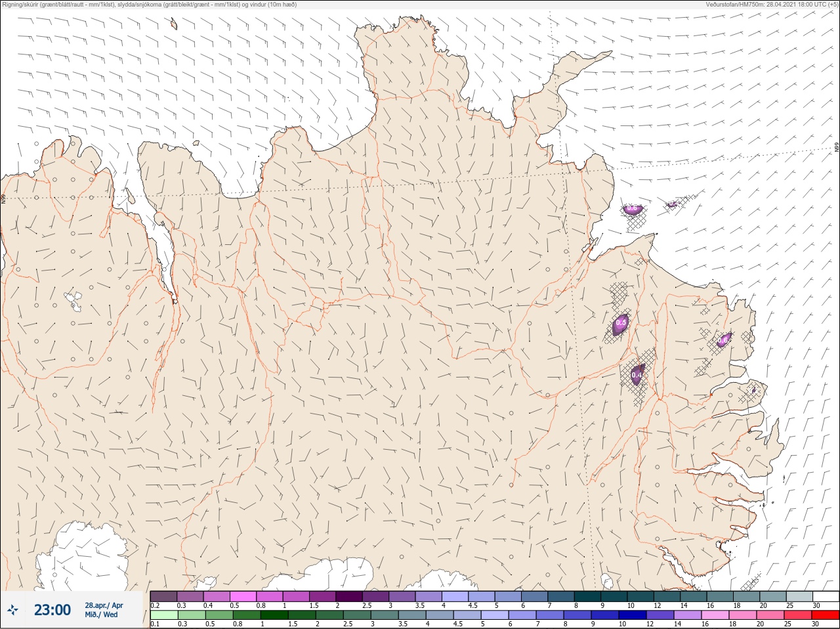This screenshot has height=629, width=840.
Task: Click the inland '0.4' precipitation blob with hatching
Action: 637,375
